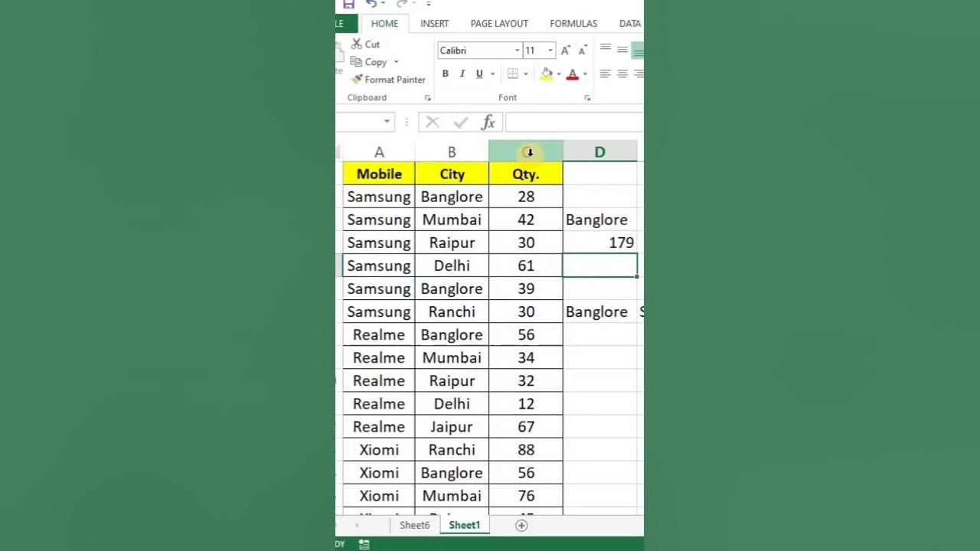
Task: Toggle bold formatting
Action: [445, 74]
